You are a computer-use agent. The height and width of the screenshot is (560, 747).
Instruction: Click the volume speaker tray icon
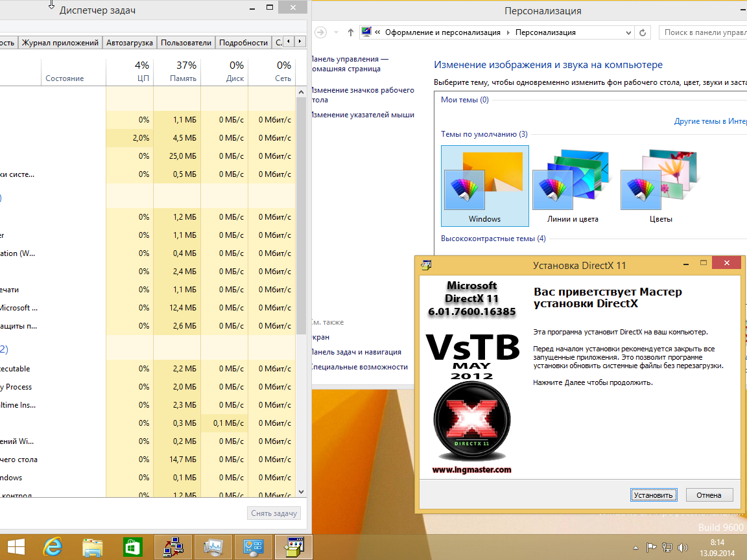[683, 548]
